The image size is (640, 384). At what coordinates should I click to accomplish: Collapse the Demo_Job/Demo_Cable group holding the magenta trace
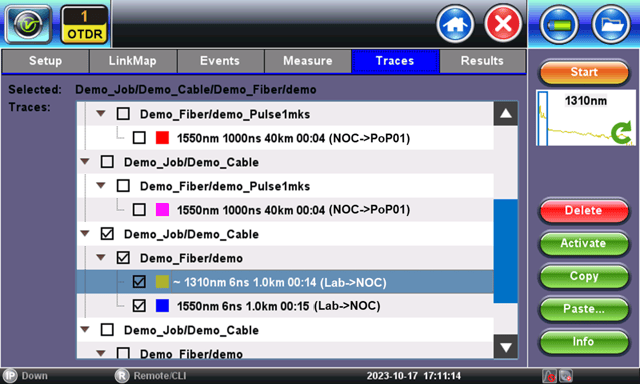[85, 162]
